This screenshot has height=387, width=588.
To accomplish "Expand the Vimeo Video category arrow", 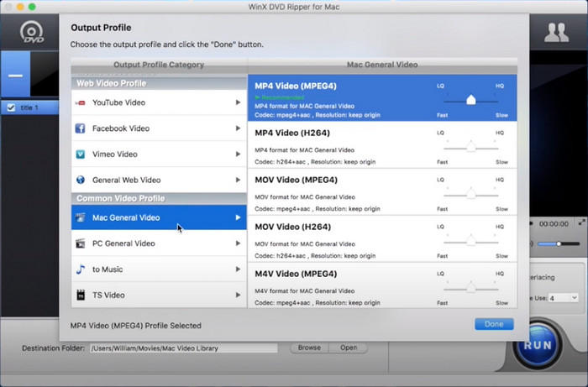I will tap(238, 154).
